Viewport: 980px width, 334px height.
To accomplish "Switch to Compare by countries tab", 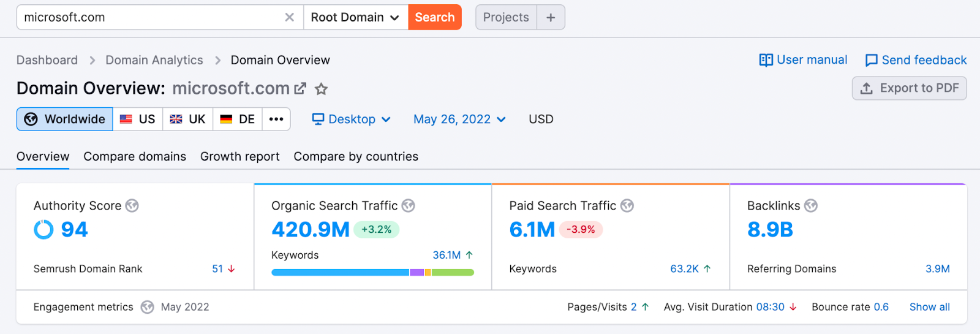I will click(356, 156).
